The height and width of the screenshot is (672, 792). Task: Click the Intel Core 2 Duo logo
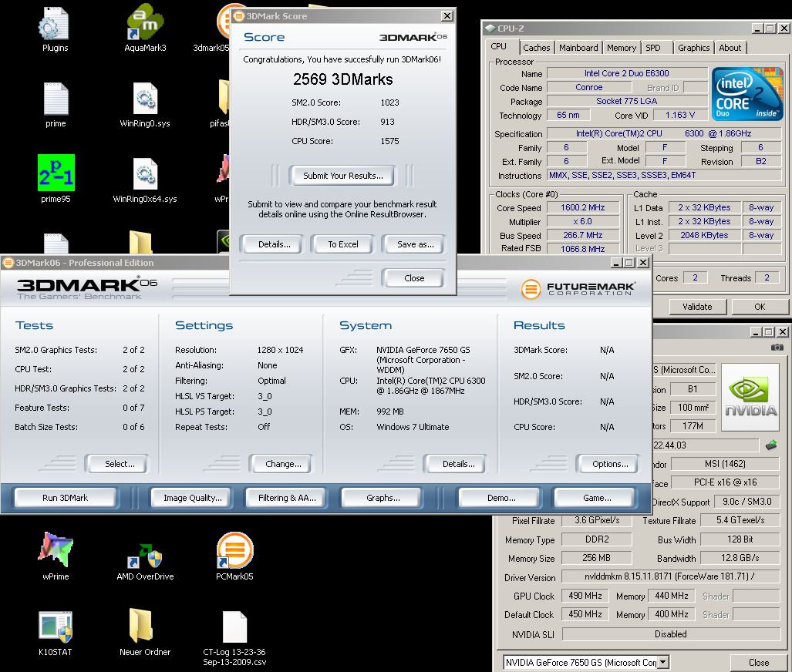[747, 93]
